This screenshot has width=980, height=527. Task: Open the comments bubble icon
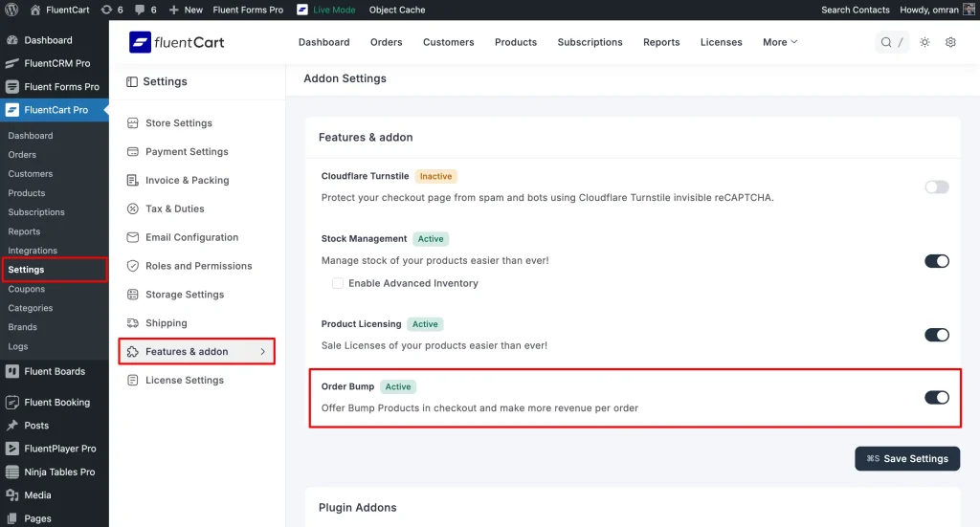(x=140, y=10)
